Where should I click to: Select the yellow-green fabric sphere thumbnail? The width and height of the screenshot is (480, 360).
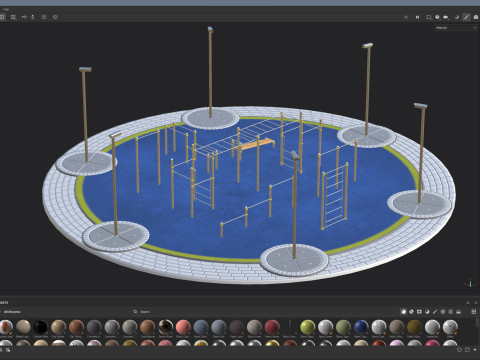[307, 327]
